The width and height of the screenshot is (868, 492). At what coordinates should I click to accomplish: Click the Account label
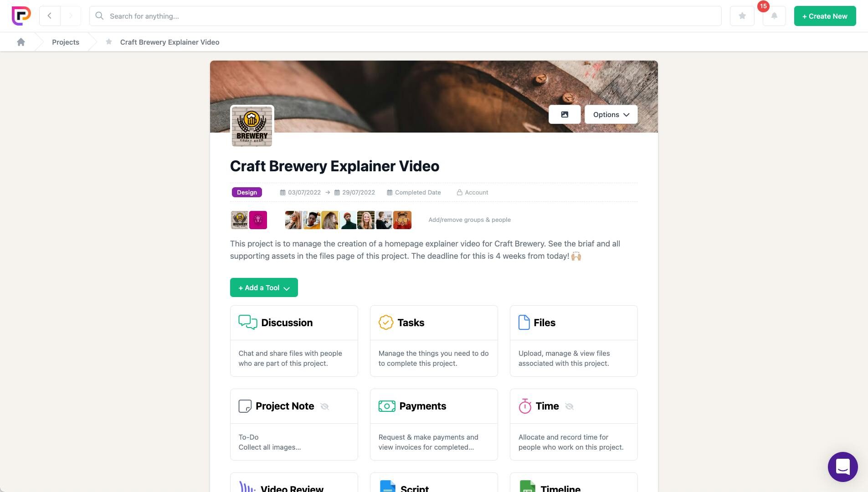[x=476, y=193]
